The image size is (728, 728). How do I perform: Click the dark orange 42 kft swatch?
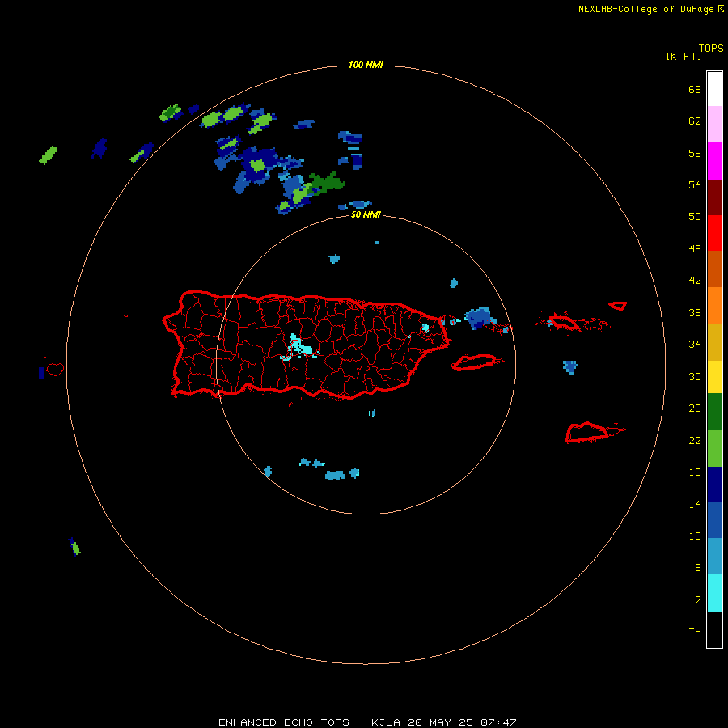click(x=714, y=269)
